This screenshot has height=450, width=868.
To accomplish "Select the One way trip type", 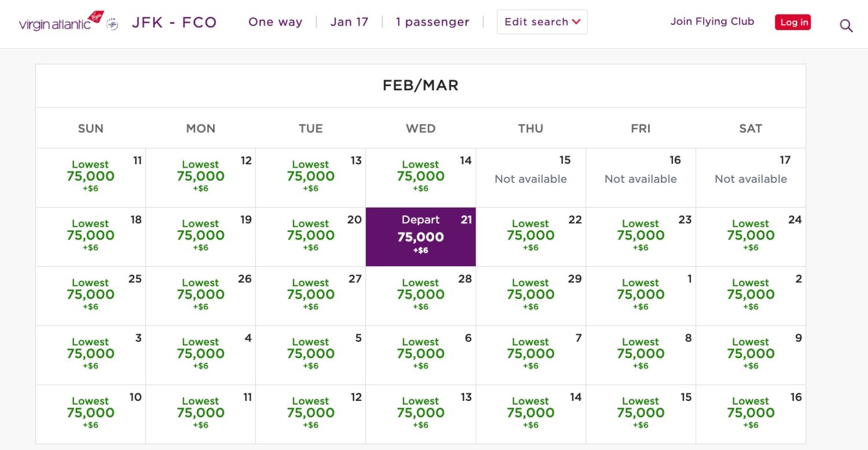I will click(x=275, y=22).
